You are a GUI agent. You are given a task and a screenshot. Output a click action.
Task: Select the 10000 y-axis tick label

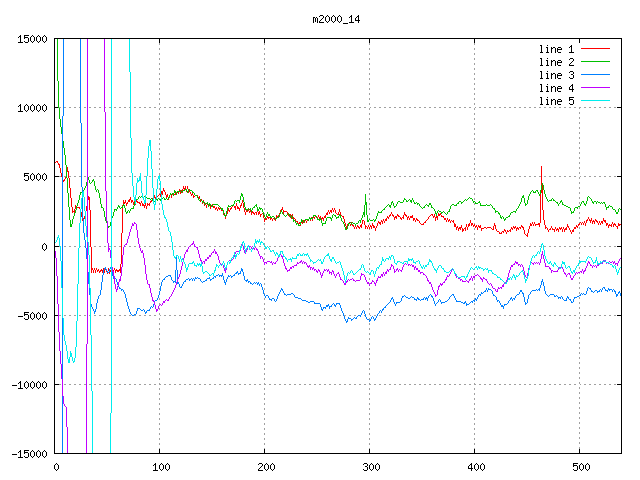(x=30, y=108)
